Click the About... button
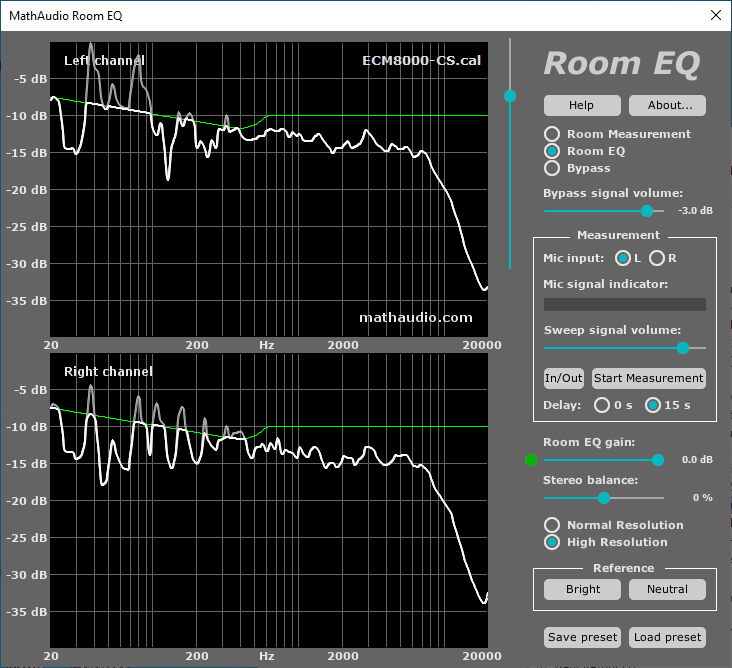Viewport: 732px width, 668px height. coord(667,105)
